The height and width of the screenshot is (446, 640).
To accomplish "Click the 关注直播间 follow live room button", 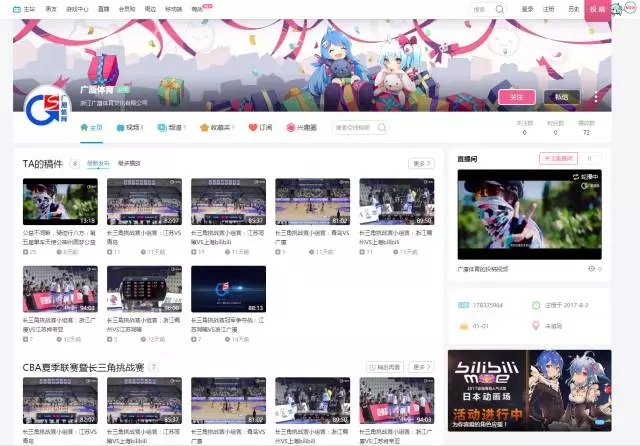I will (558, 158).
